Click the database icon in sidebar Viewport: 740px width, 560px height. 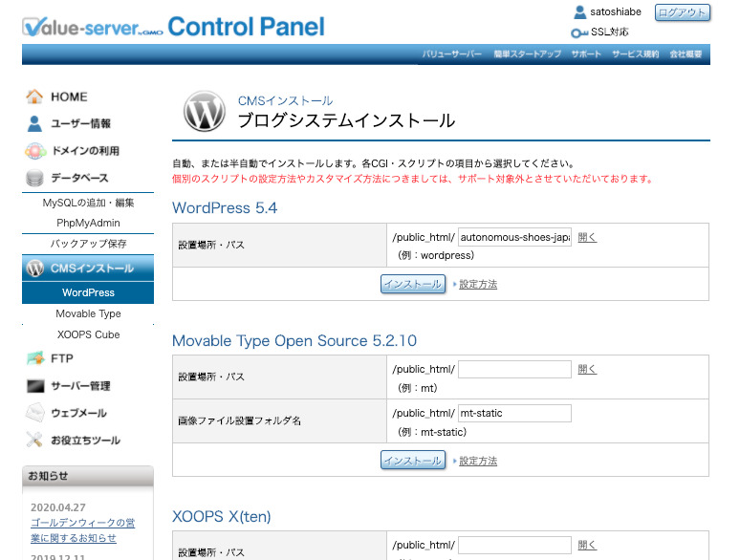(34, 178)
